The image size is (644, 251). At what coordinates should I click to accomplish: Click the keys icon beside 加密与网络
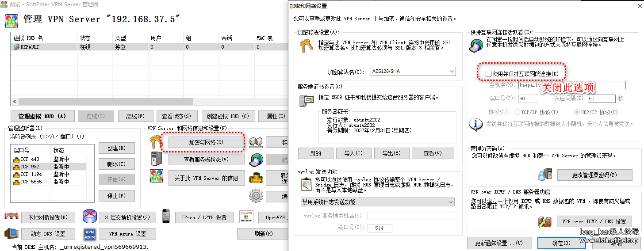157,142
